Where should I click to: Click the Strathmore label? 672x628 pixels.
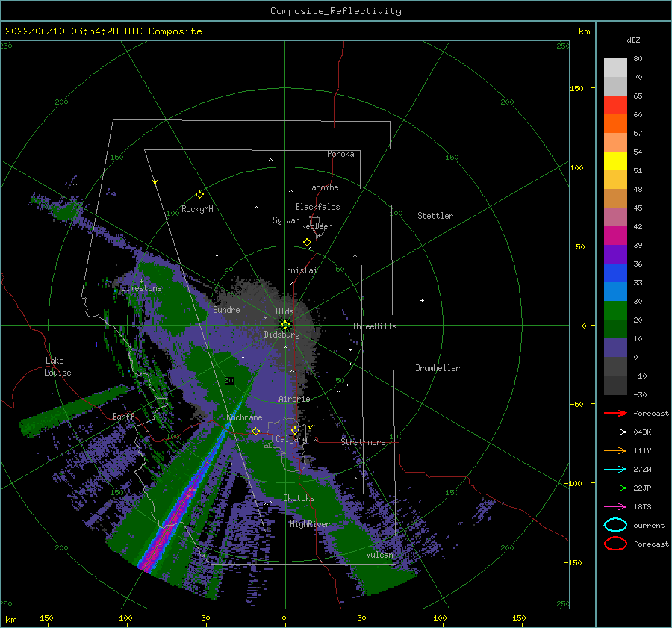[363, 442]
